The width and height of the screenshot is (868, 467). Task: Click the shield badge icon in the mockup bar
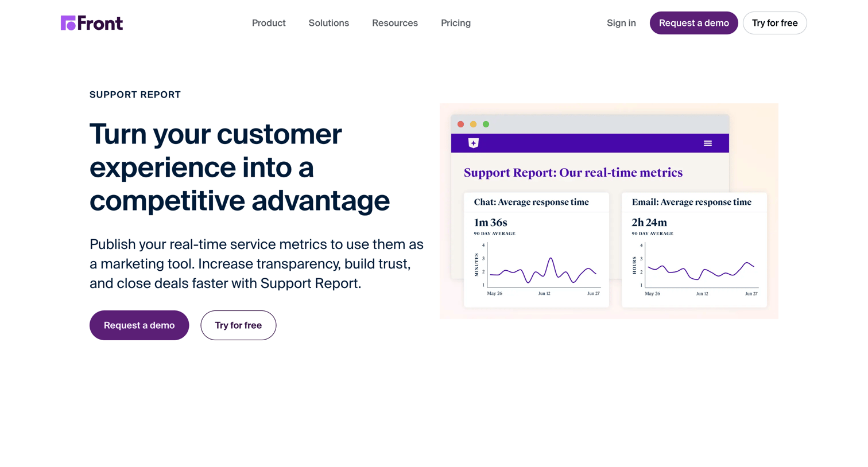pos(473,143)
